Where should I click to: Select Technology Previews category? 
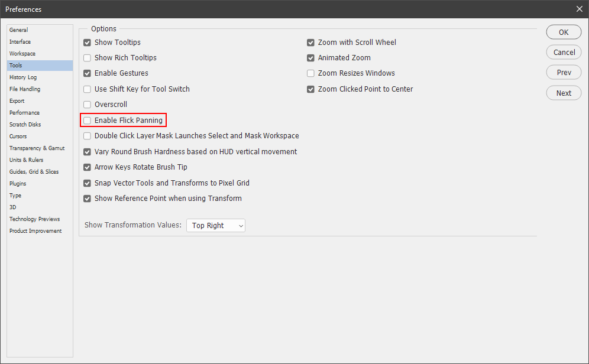[x=34, y=219]
